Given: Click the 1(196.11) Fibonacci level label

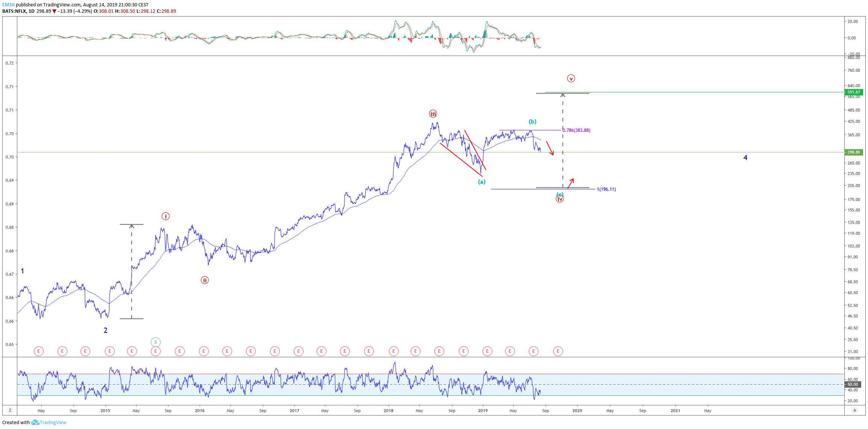Looking at the screenshot, I should 606,189.
